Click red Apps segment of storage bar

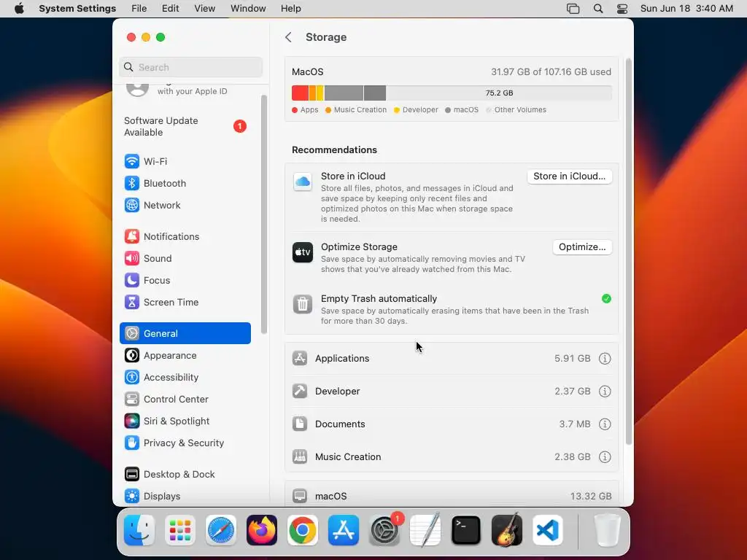tap(300, 93)
